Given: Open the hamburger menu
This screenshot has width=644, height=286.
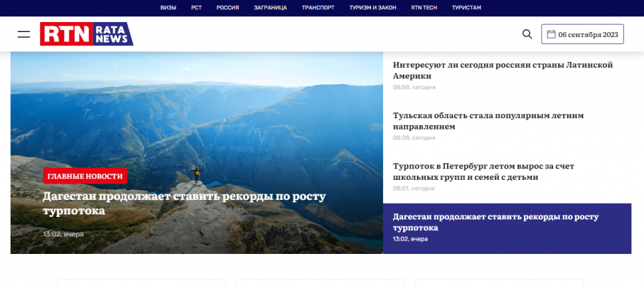Looking at the screenshot, I should (24, 34).
